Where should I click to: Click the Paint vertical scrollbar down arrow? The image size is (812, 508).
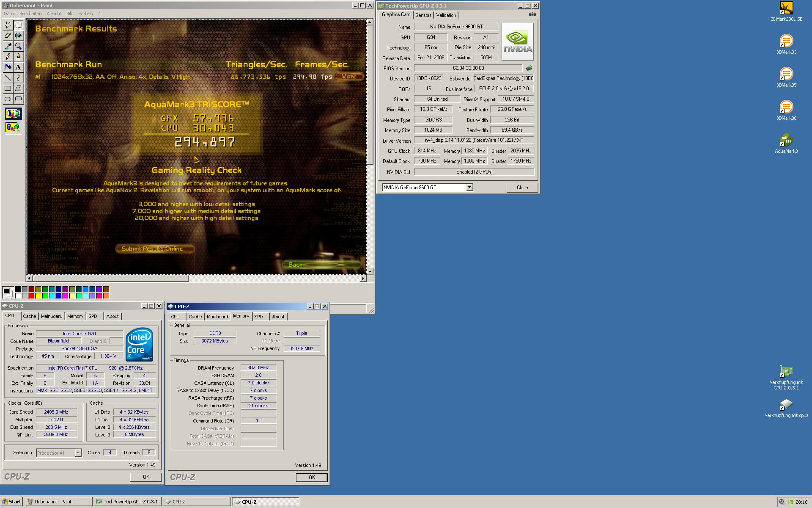(x=370, y=272)
